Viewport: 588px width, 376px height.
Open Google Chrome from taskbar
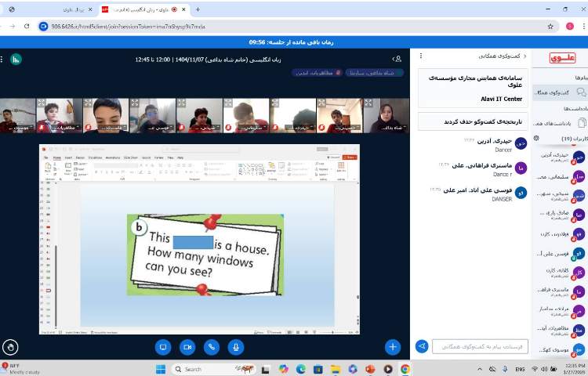pyautogui.click(x=405, y=369)
